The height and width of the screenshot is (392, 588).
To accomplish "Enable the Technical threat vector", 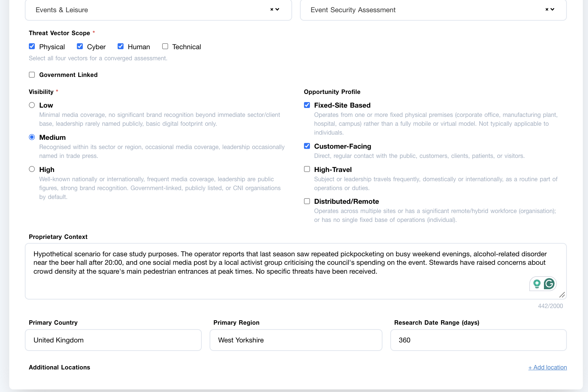I will (x=165, y=46).
